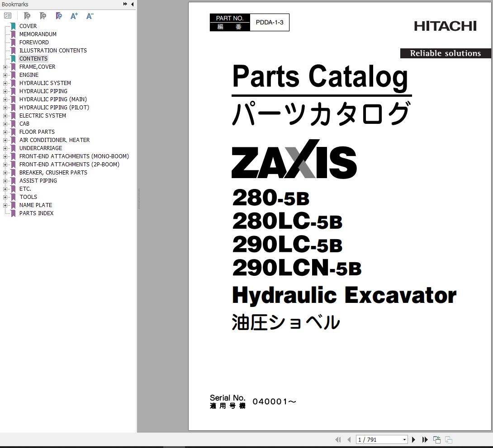The image size is (493, 448).
Task: Go to the CAB bookmark
Action: [x=24, y=124]
